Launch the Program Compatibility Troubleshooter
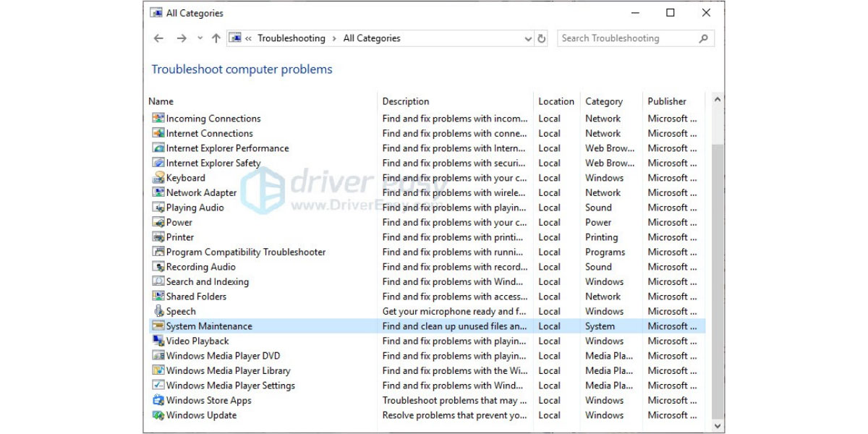This screenshot has height=434, width=868. (246, 252)
